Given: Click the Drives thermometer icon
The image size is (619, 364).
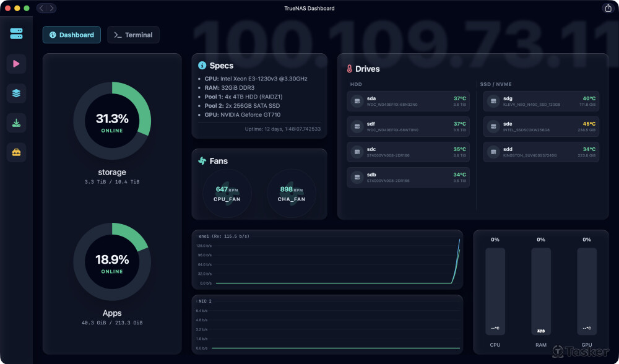Looking at the screenshot, I should point(350,69).
